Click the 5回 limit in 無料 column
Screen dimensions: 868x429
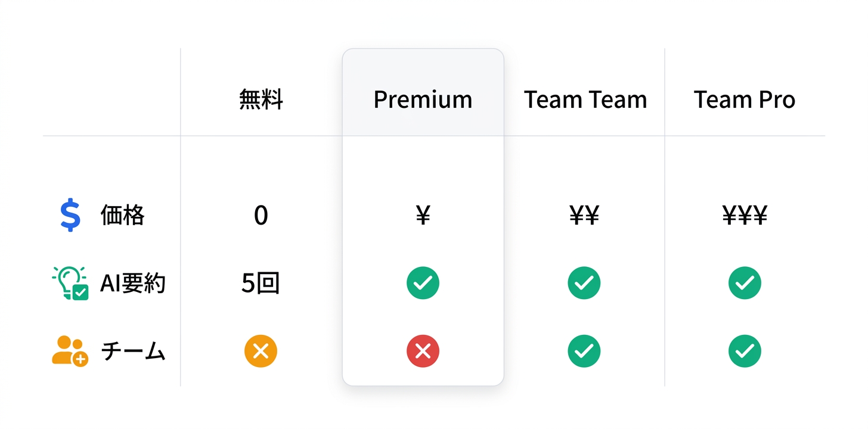tap(261, 284)
